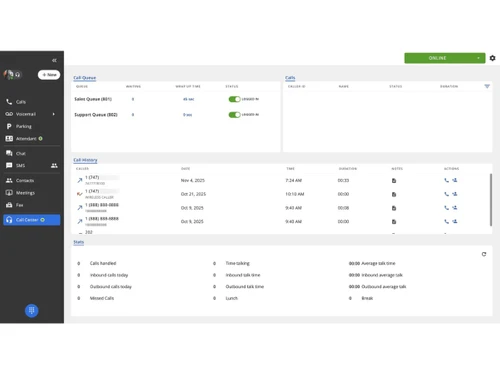Select Call Center in sidebar

tap(32, 220)
